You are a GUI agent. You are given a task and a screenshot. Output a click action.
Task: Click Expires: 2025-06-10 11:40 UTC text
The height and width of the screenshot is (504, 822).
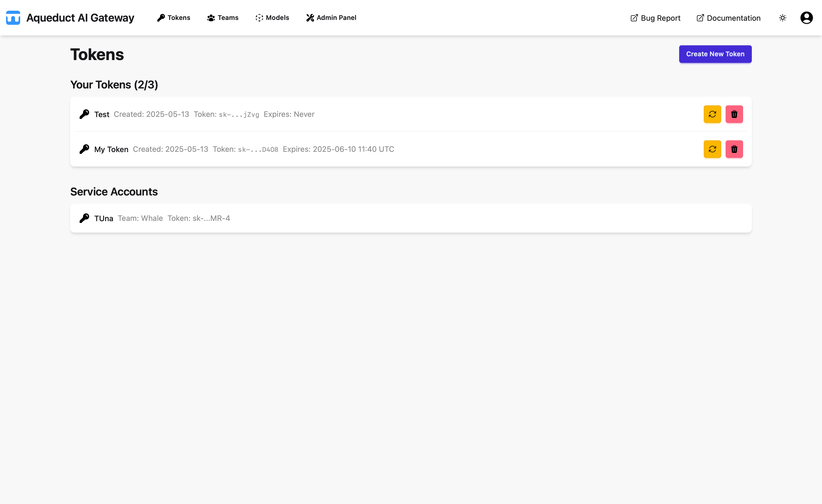(x=338, y=149)
